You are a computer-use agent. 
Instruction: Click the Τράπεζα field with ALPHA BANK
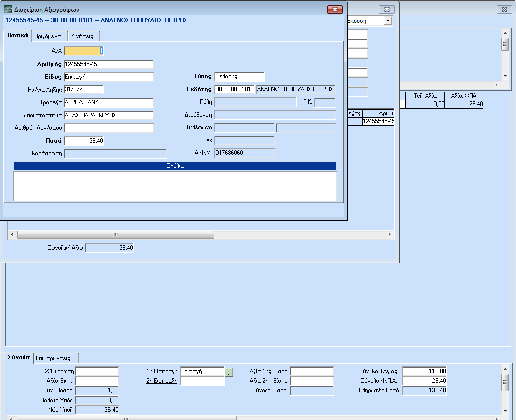click(109, 102)
